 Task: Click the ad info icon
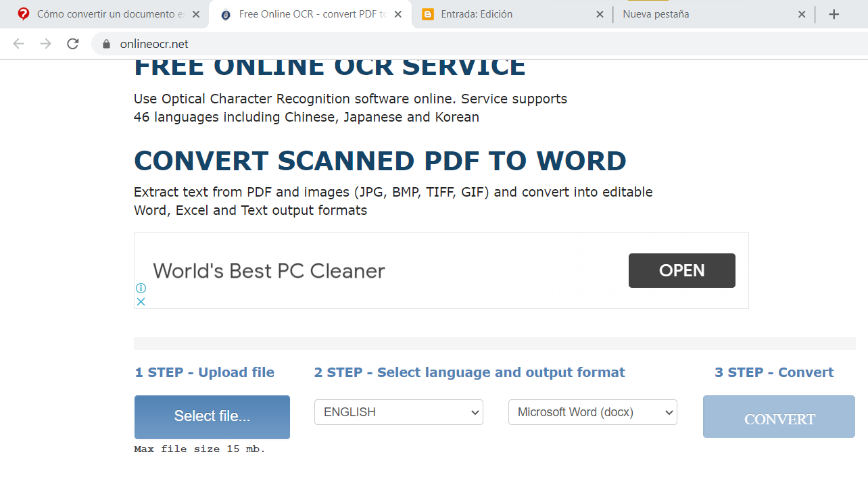pos(141,288)
